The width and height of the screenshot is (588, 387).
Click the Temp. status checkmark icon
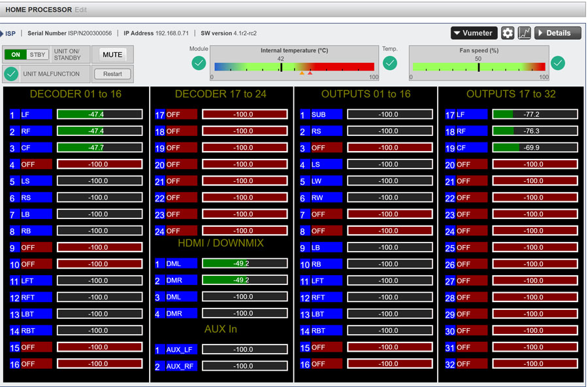(x=390, y=63)
